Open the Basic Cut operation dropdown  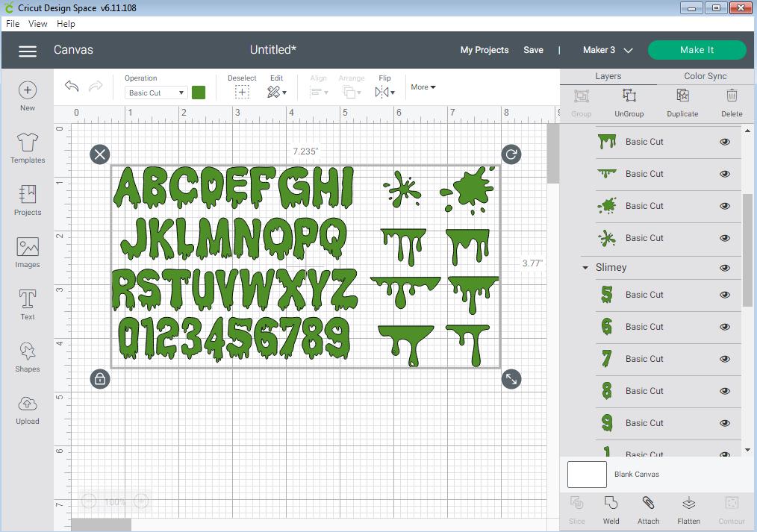[155, 92]
